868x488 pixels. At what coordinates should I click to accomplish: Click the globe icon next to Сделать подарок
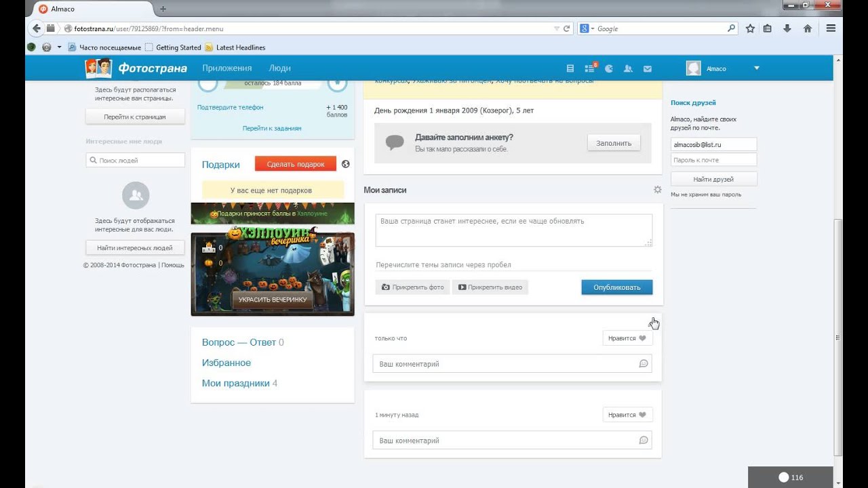point(345,164)
